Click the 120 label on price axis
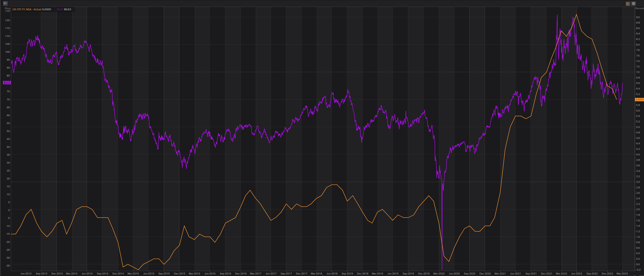The height and width of the screenshot is (276, 644). click(7, 21)
